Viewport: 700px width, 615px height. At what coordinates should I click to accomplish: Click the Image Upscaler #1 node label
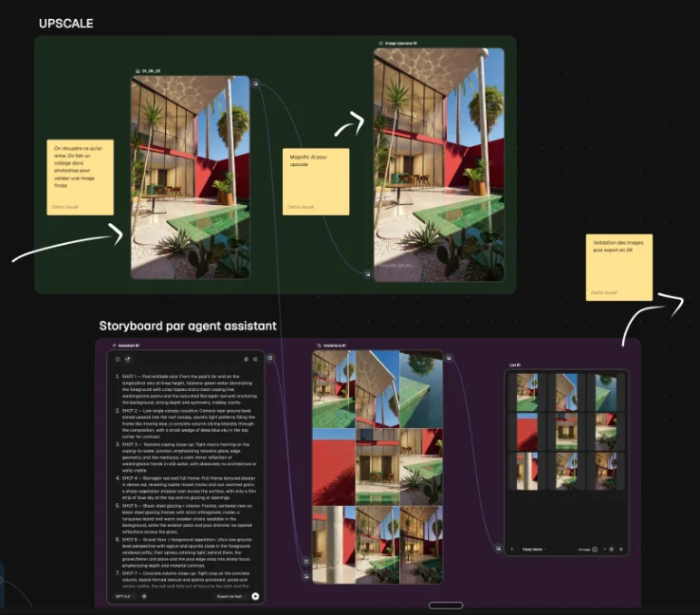398,44
